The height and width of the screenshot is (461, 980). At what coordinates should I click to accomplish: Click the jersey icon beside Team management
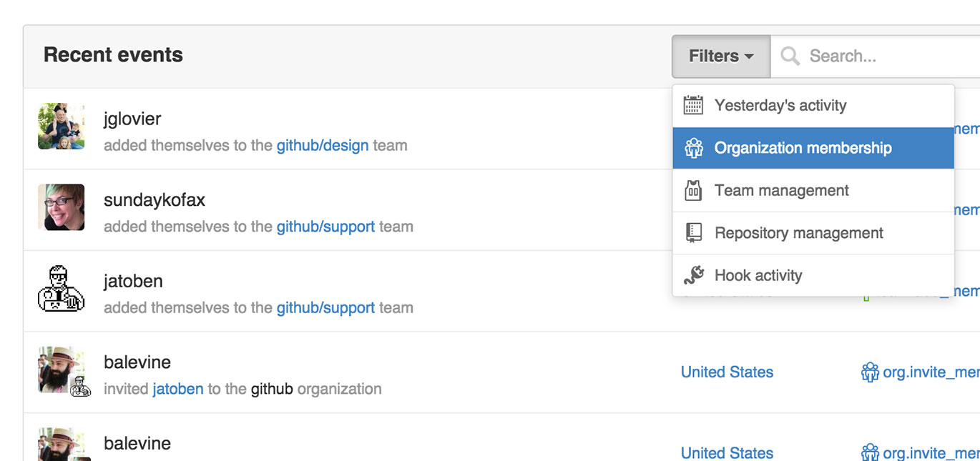[693, 191]
